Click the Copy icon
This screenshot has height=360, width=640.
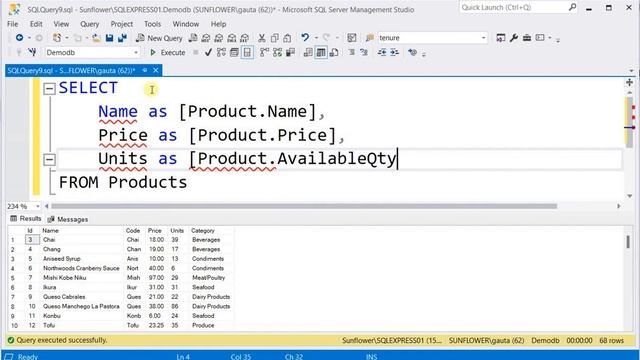coord(275,38)
